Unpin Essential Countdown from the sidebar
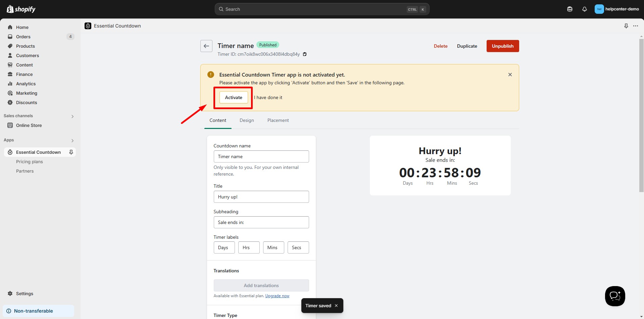644x319 pixels. [x=71, y=152]
